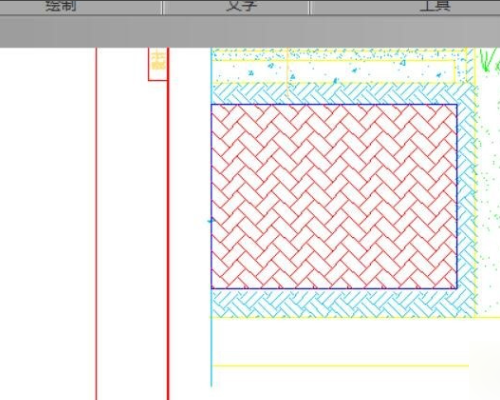This screenshot has height=400, width=500.
Task: Pick the green dotted area on the right
Action: 489,193
